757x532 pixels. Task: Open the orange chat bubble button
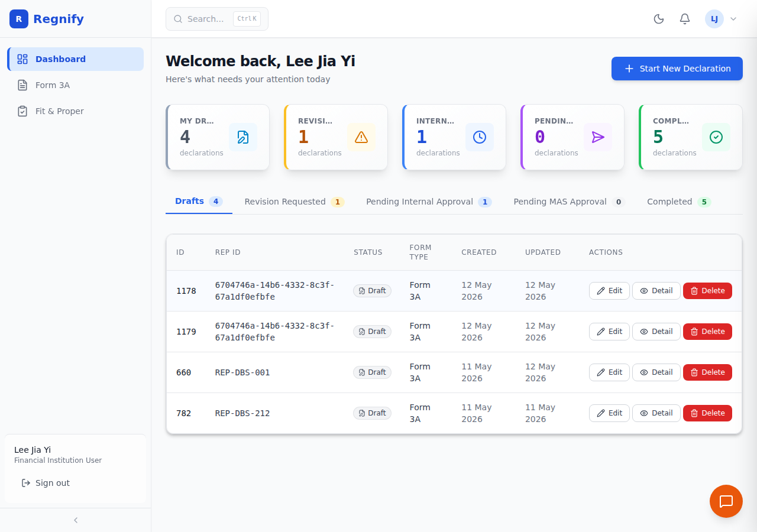[x=726, y=501]
